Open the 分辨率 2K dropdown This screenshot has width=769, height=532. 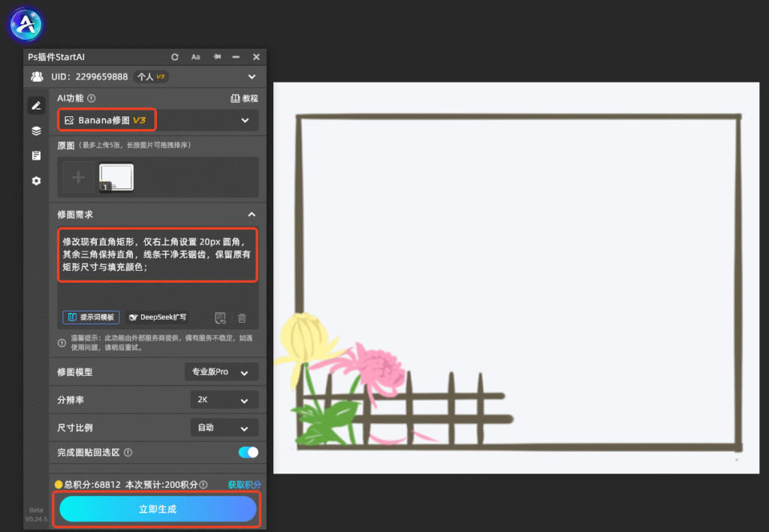click(224, 400)
